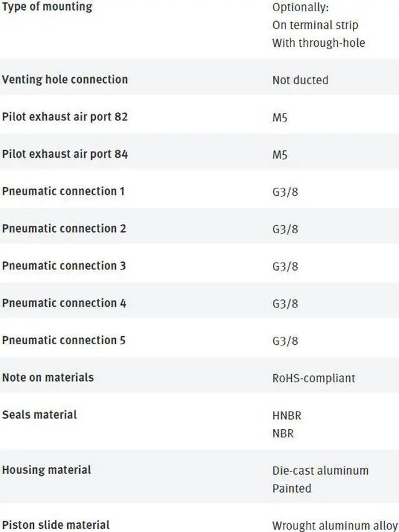Select the 'HNBR' seals value

click(x=287, y=415)
